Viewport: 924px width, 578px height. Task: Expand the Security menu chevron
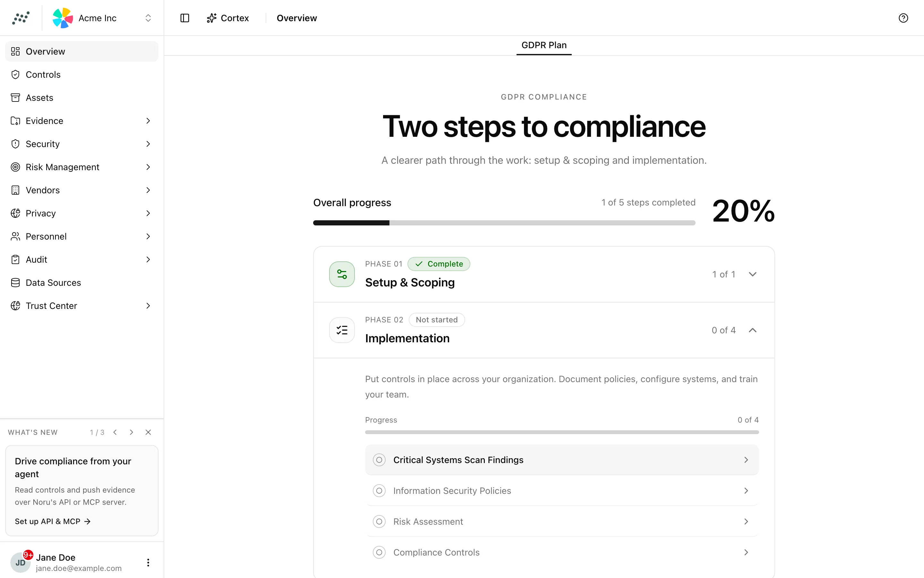148,144
